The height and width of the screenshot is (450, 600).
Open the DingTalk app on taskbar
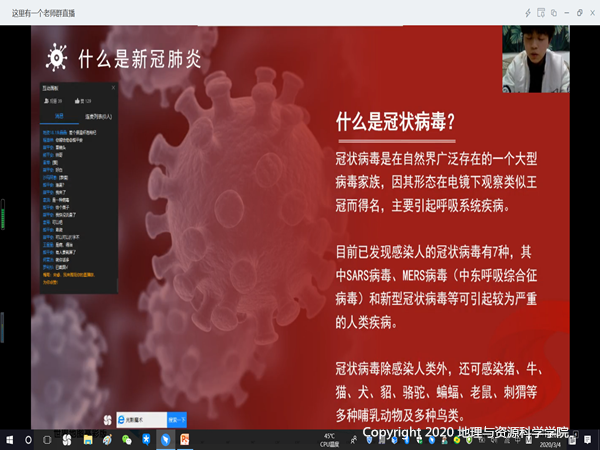pos(165,439)
